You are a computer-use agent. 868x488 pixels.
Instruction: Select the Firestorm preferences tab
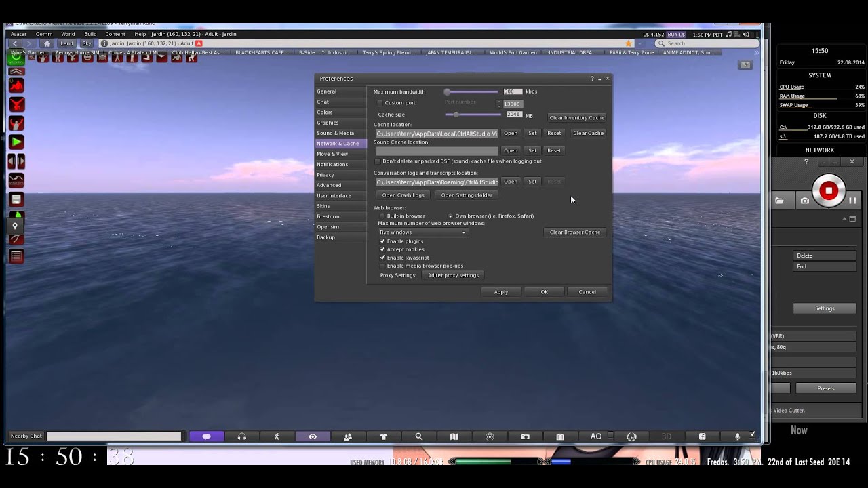pos(341,216)
